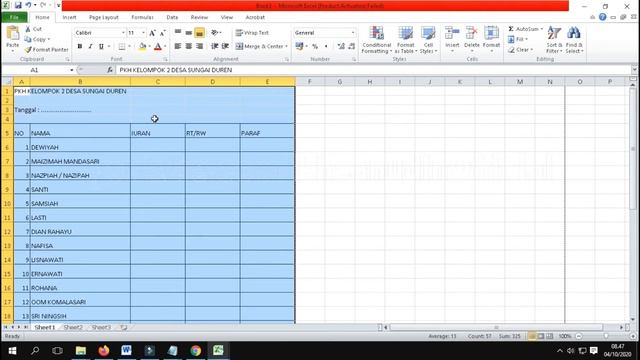
Task: Increase font size with the large A icon
Action: [152, 33]
